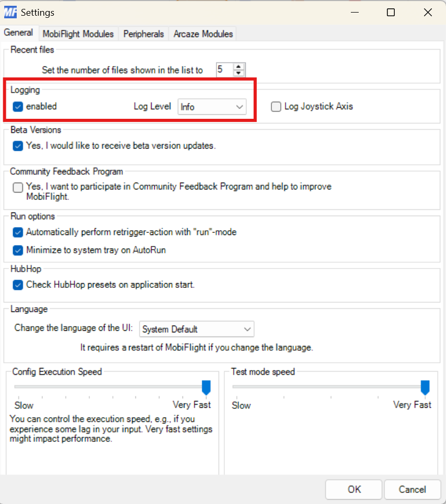Click the recent files number field
Image resolution: width=446 pixels, height=504 pixels.
[225, 70]
